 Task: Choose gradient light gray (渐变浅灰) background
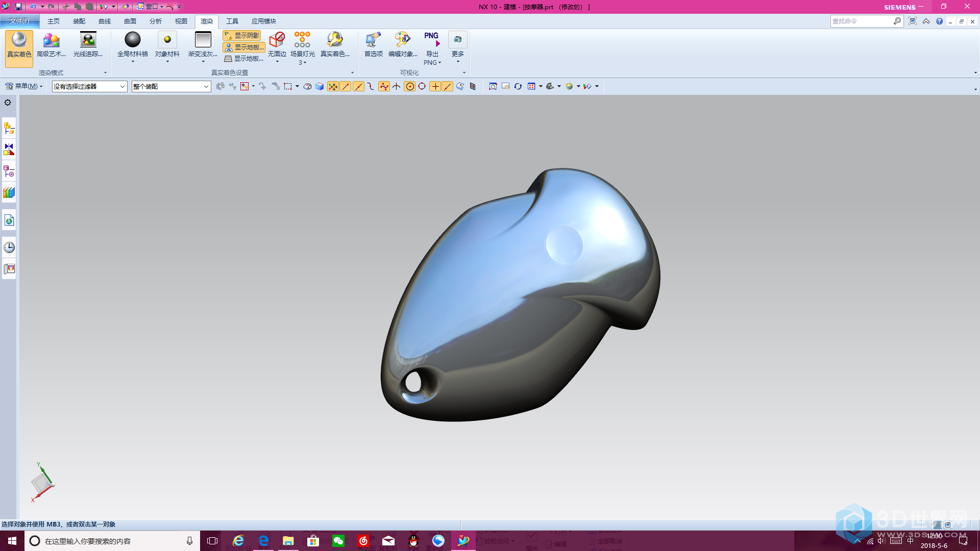(x=203, y=40)
